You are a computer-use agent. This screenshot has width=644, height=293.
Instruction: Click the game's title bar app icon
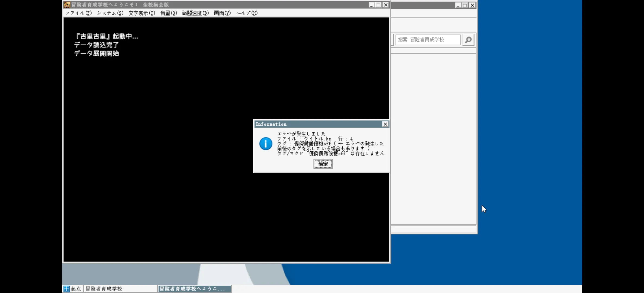(67, 5)
